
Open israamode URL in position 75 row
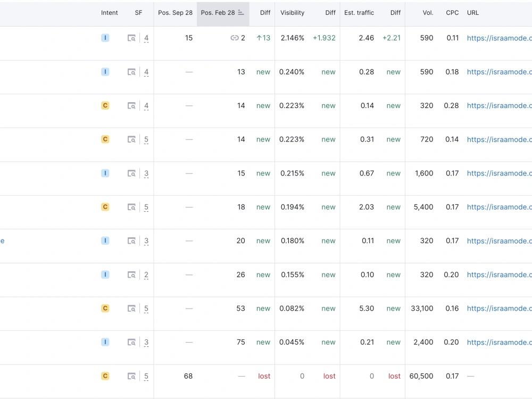(x=500, y=342)
